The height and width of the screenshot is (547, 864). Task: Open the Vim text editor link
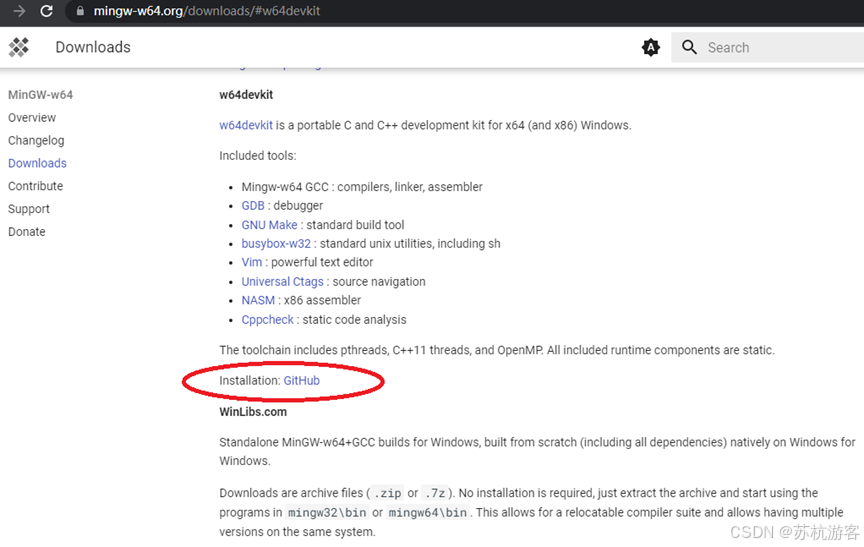(x=252, y=262)
